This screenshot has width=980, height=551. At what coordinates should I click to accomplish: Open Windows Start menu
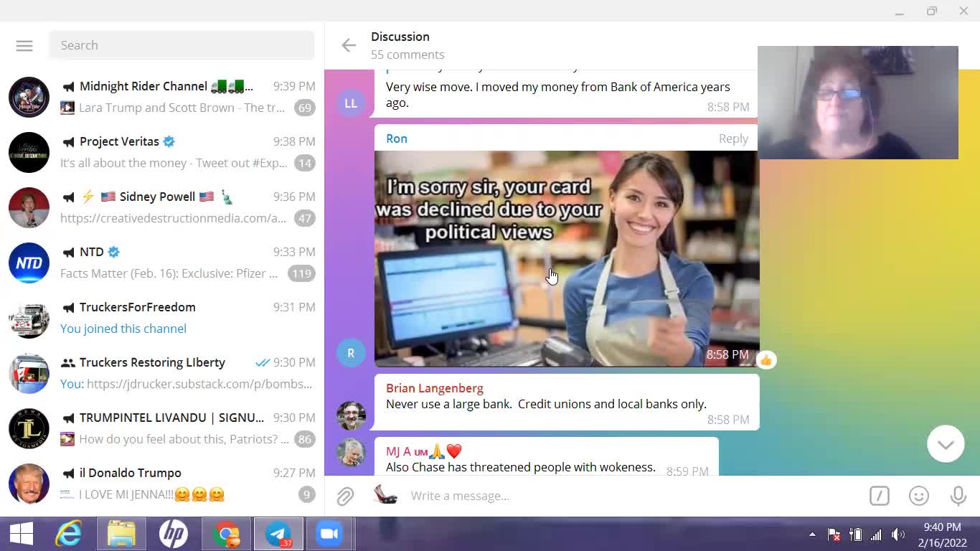(x=22, y=534)
